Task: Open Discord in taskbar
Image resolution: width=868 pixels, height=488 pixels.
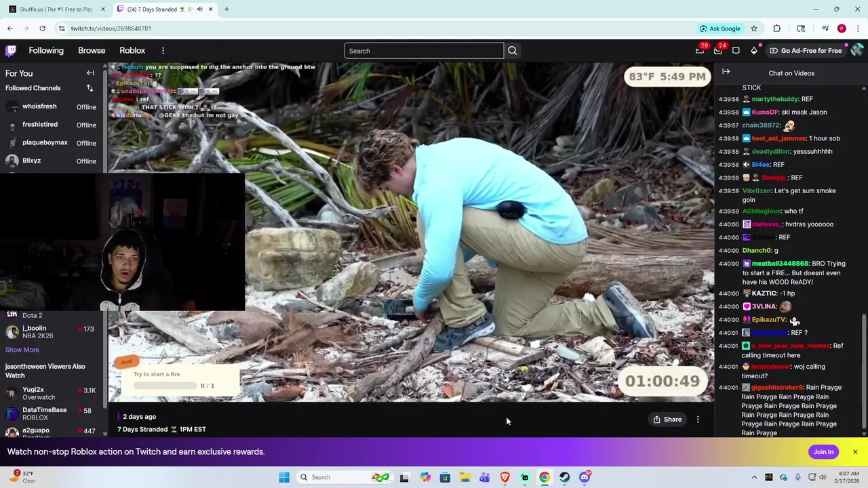Action: [585, 477]
